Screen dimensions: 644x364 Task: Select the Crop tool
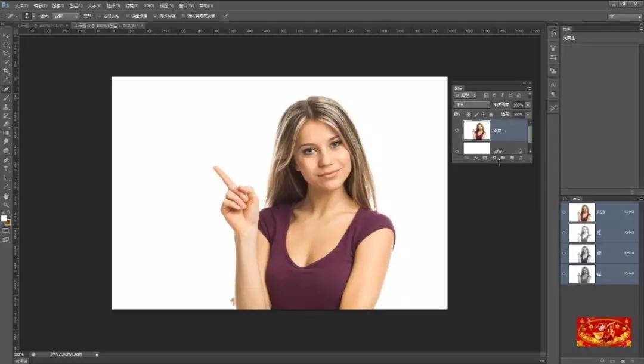click(6, 71)
